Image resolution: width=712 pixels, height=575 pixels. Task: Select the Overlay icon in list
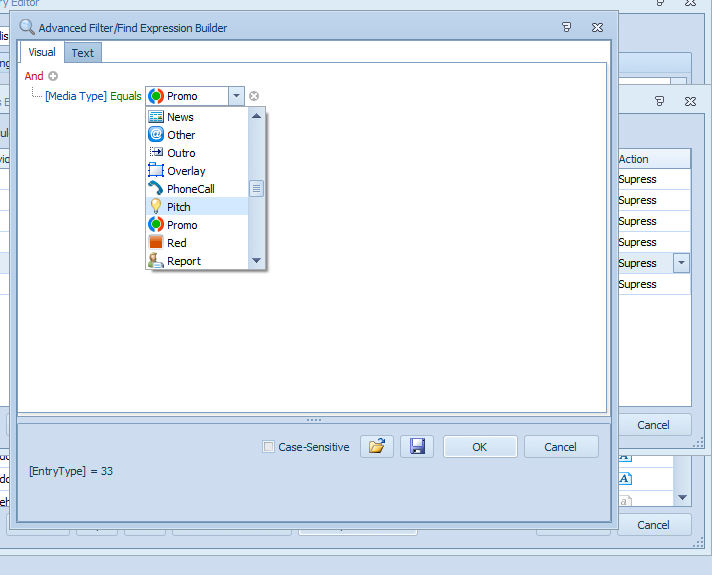[x=156, y=171]
